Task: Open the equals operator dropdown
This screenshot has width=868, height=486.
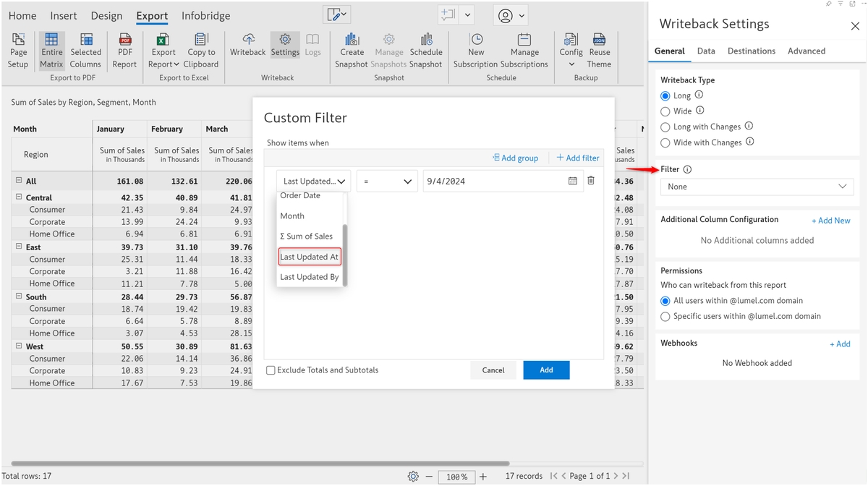Action: coord(387,182)
